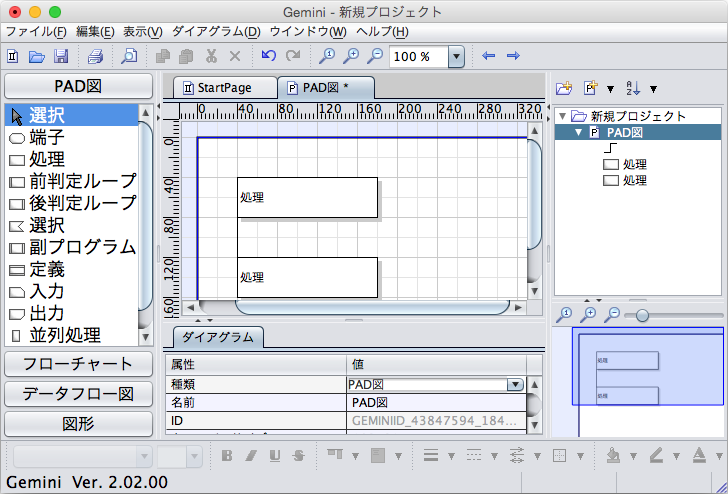Navigate forward with the right blue arrow
This screenshot has height=494, width=728.
(x=513, y=56)
